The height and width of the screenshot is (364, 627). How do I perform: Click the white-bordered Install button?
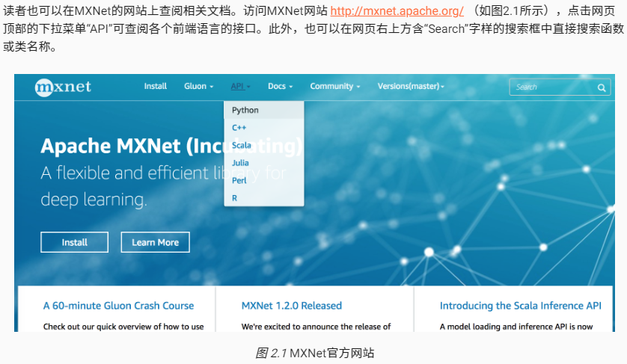click(74, 242)
